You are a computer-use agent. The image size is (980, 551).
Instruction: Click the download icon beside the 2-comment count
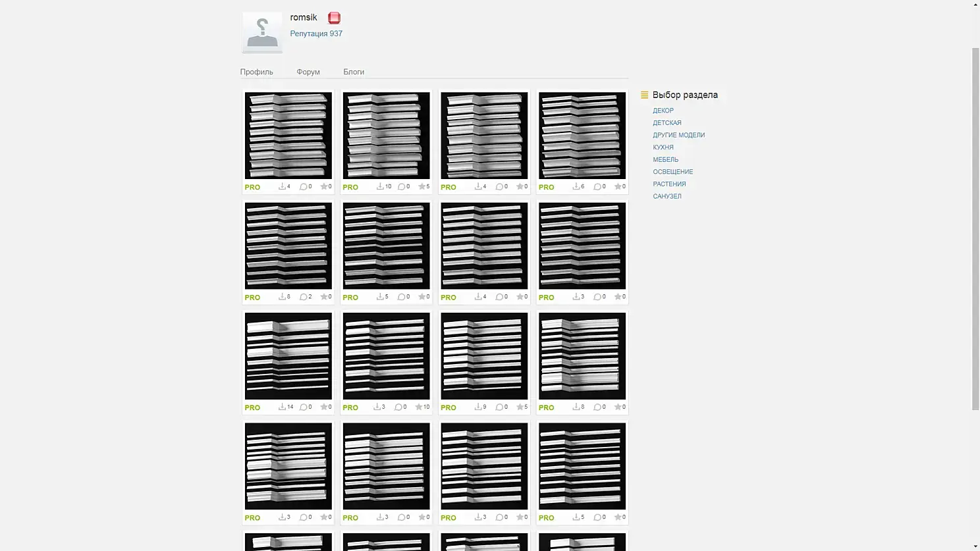(282, 297)
